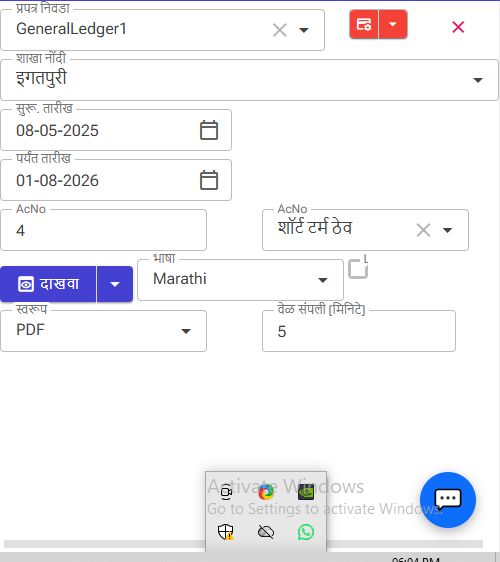Click the Windows Security shield tray icon

point(226,532)
